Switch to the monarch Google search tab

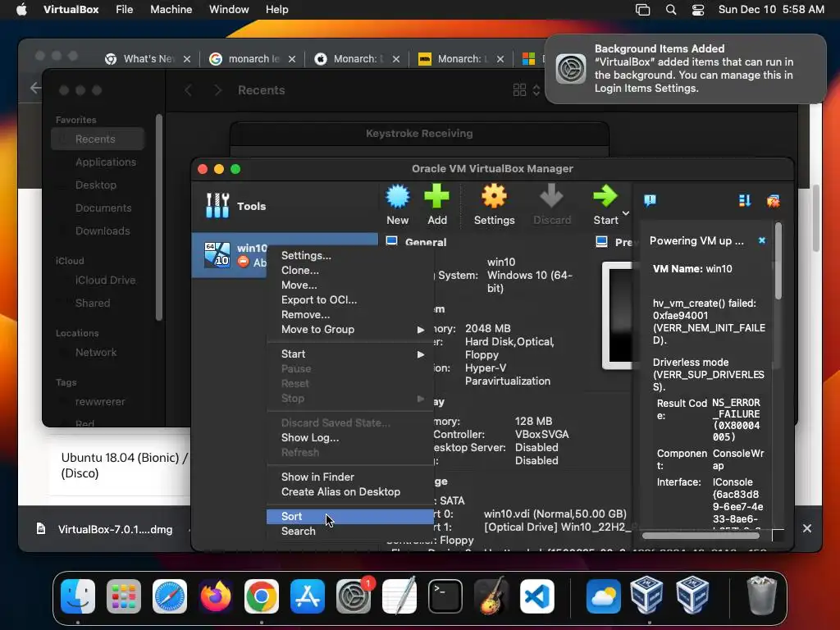point(253,59)
